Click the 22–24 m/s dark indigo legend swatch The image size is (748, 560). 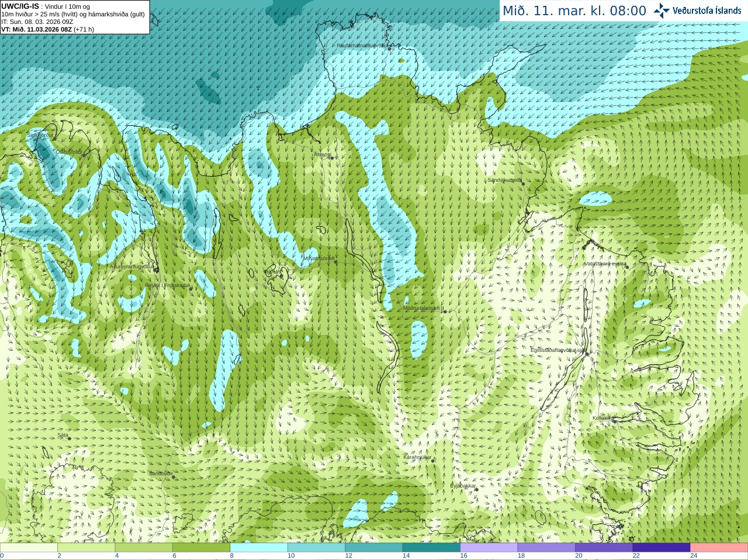pyautogui.click(x=662, y=547)
